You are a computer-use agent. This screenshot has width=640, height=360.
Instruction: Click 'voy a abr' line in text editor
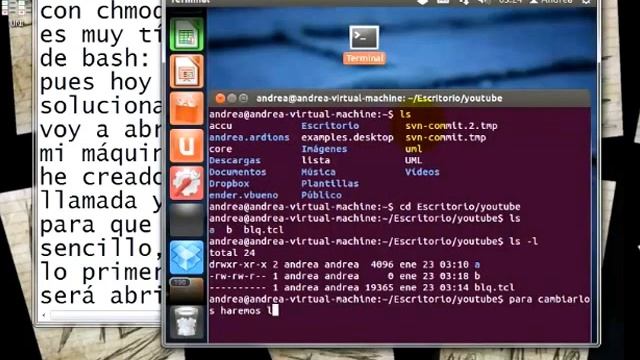(101, 130)
